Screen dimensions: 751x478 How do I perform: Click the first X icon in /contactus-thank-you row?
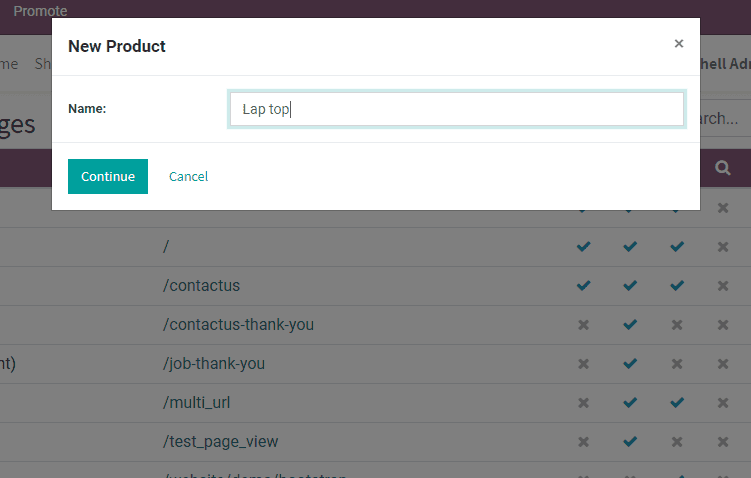(584, 325)
